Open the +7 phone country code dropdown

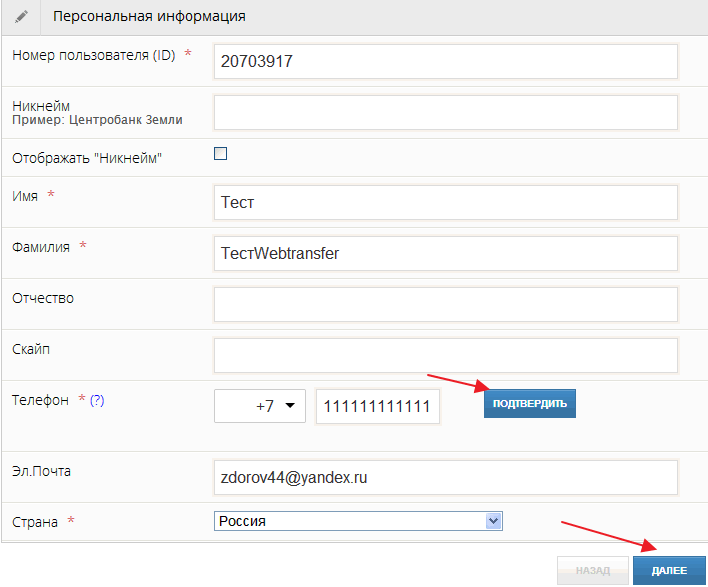[x=260, y=406]
